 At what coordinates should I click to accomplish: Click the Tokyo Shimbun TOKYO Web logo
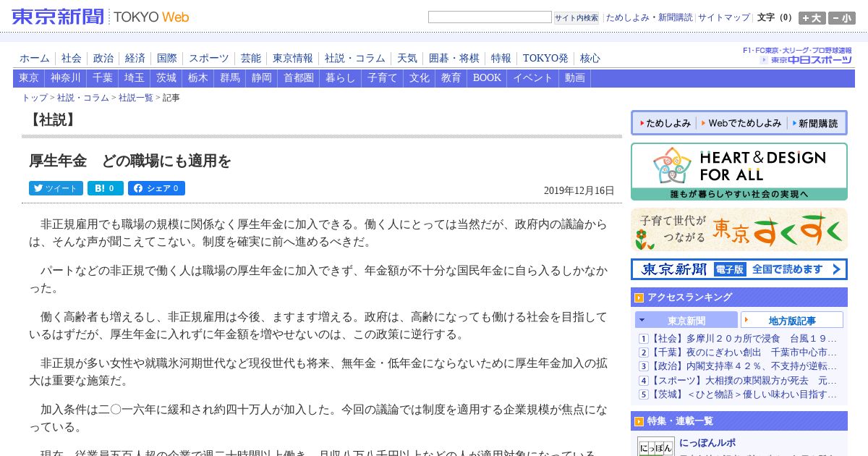click(101, 17)
